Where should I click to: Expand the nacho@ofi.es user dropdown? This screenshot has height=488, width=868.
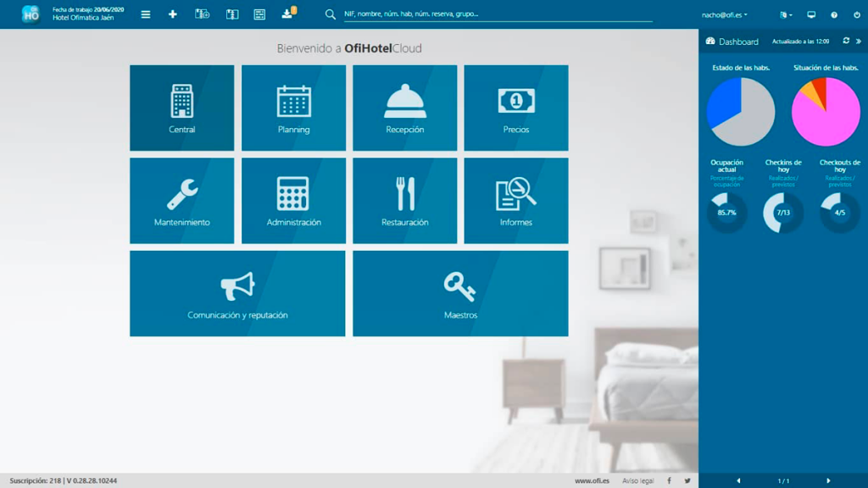click(724, 15)
